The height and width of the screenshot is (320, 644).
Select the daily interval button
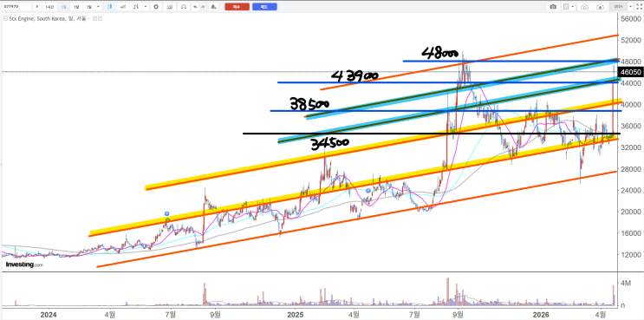tap(63, 7)
